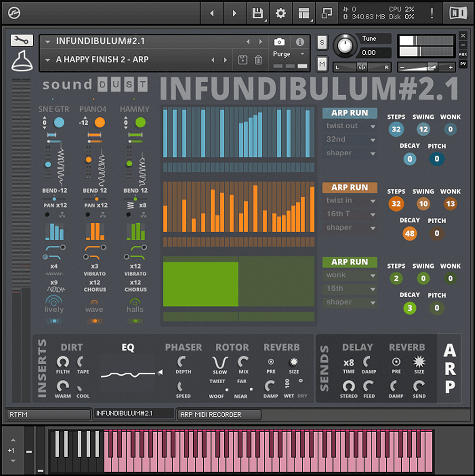475x476 pixels.
Task: Click the exclamation warning icon
Action: point(432,13)
